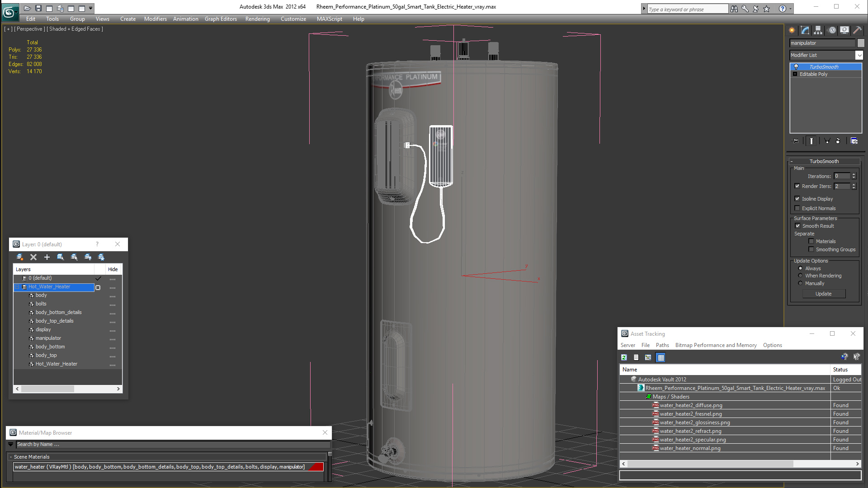
Task: Open the Modifiers menu
Action: coord(156,19)
